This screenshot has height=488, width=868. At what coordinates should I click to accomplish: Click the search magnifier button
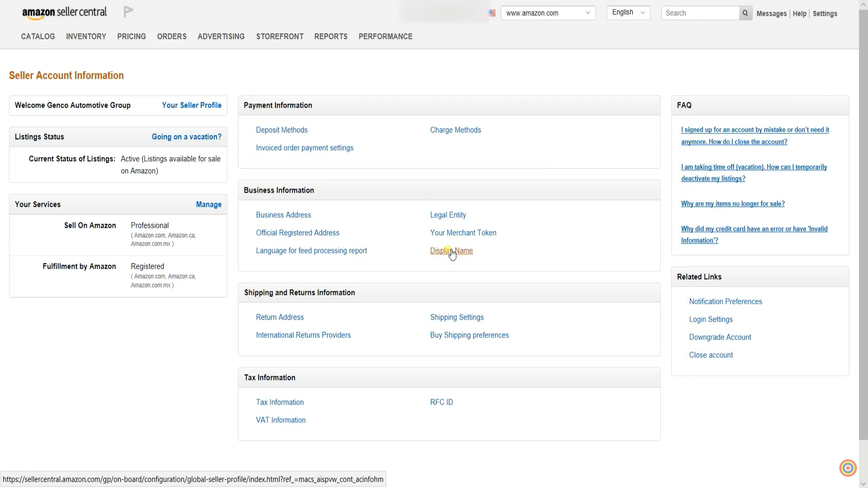tap(745, 13)
